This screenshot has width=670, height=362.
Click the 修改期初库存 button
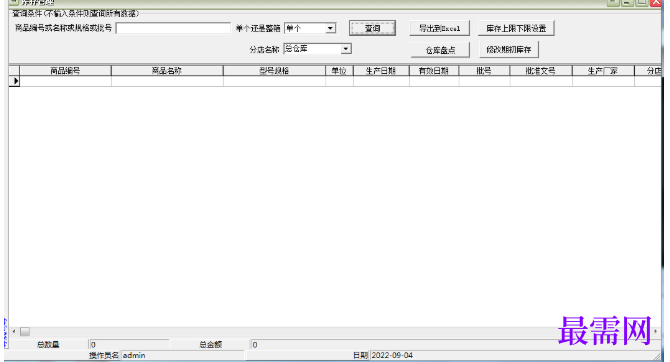click(x=508, y=50)
